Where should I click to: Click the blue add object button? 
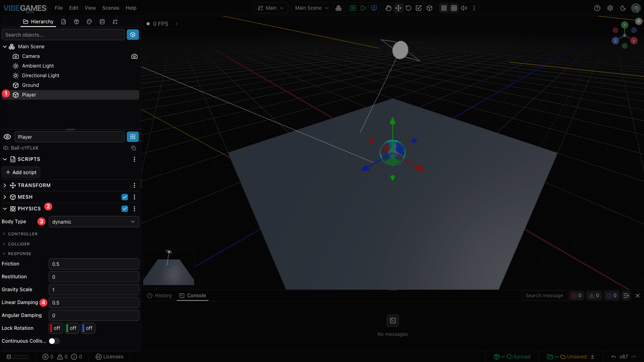coord(133,35)
